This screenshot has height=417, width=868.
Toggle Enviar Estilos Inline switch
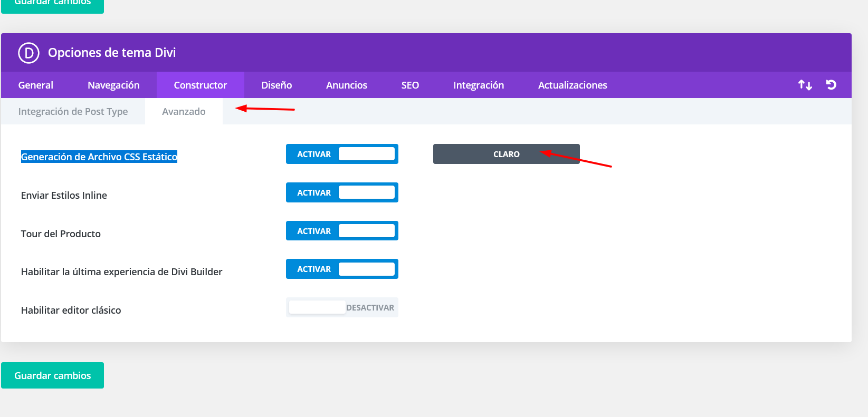(x=342, y=192)
